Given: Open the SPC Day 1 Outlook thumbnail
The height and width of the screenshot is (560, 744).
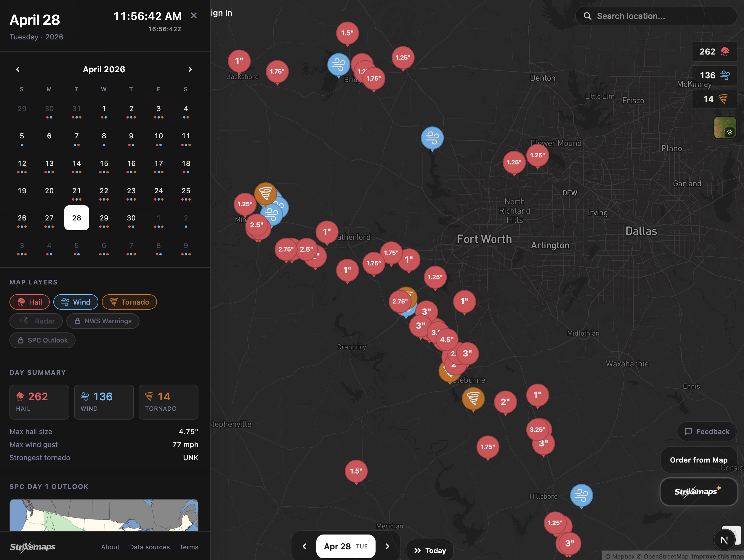Looking at the screenshot, I should [104, 515].
